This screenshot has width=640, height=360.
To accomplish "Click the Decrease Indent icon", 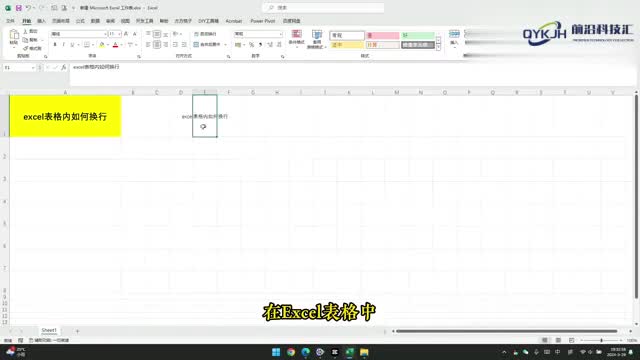I will [175, 44].
